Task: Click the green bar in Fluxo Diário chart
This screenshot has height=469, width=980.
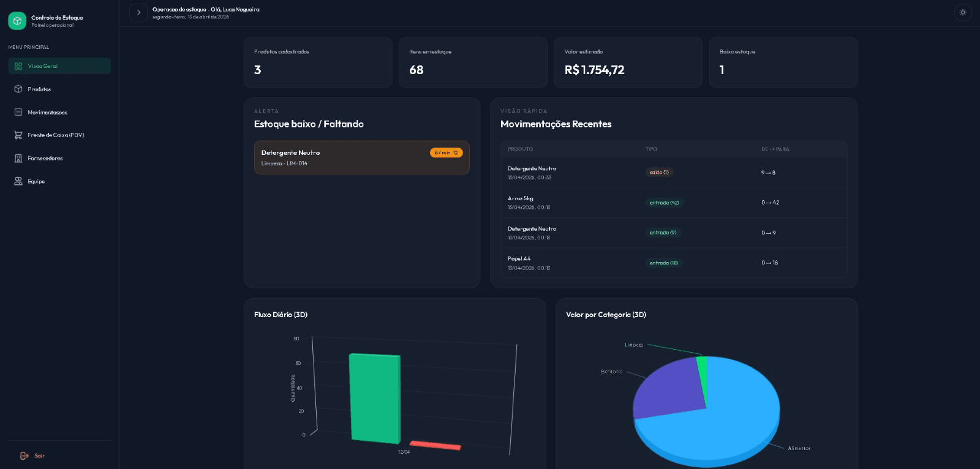Action: [375, 398]
